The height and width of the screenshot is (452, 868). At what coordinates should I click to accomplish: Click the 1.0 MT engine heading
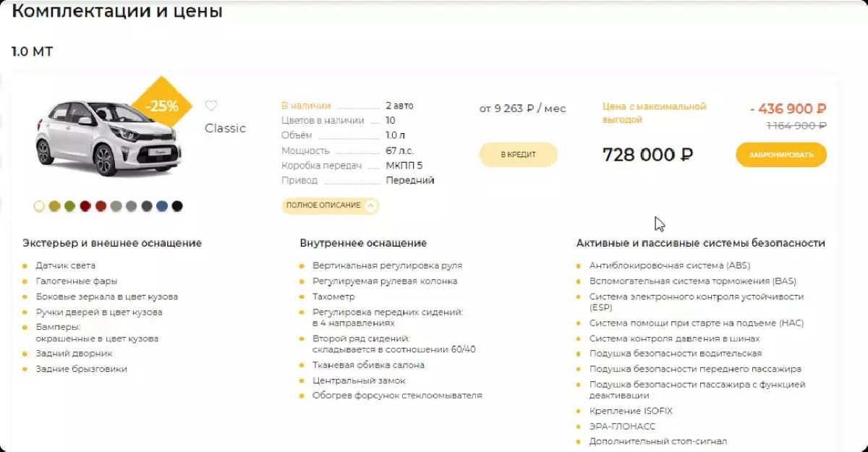(x=32, y=52)
